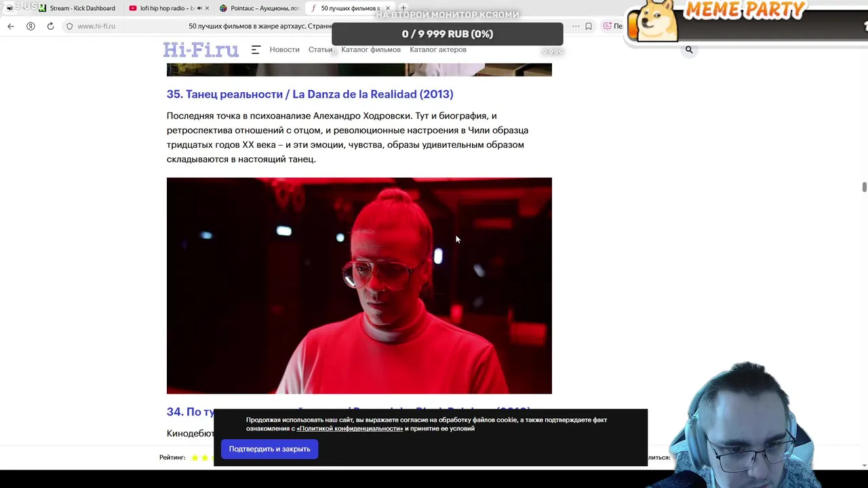
Task: Click the Hi-Fi.ru logo
Action: pos(201,49)
